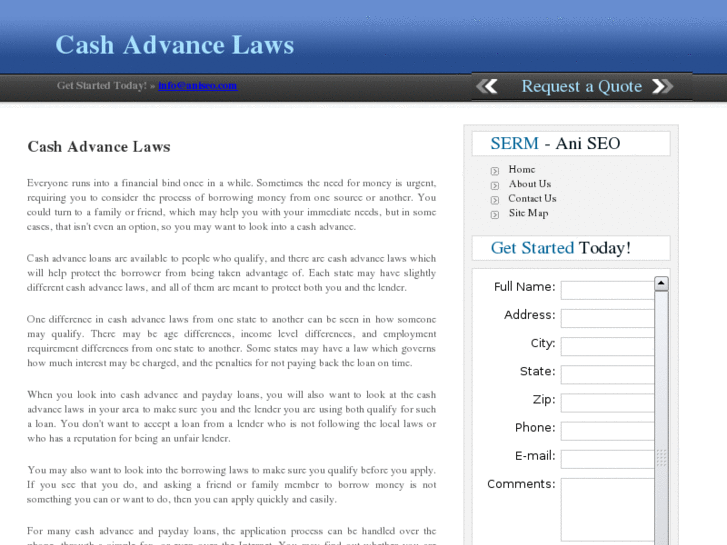727x545 pixels.
Task: Click the paragraph starting 'Everyone runs into'
Action: (x=231, y=205)
